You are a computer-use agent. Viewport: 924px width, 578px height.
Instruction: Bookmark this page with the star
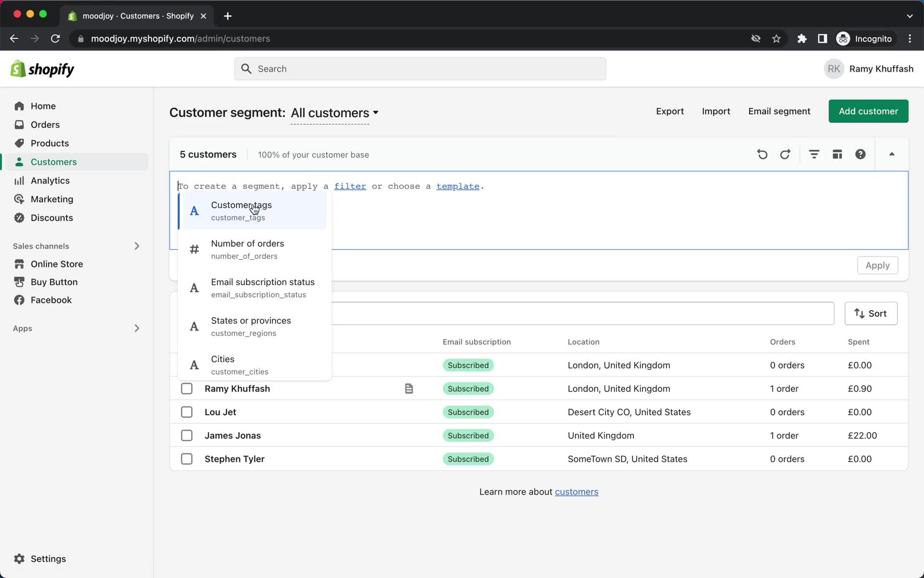pos(776,39)
